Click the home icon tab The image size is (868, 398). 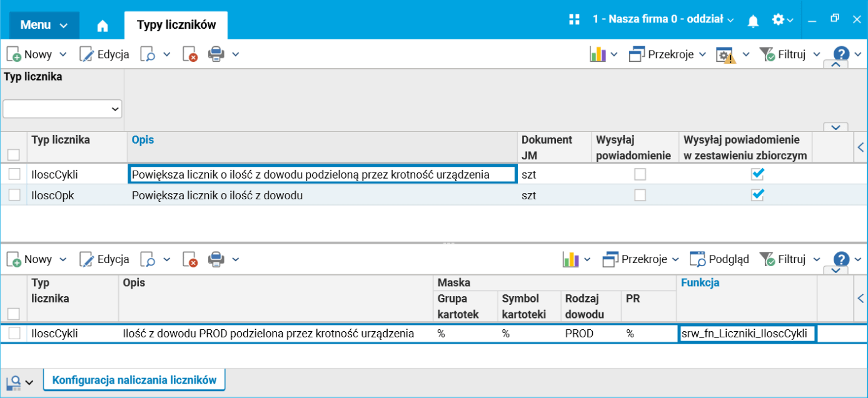103,26
